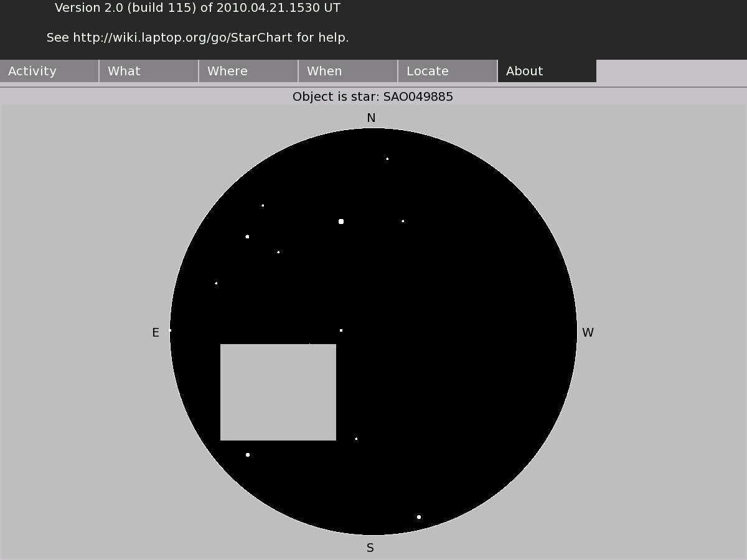Image resolution: width=747 pixels, height=560 pixels.
Task: Open the Activity tab
Action: (x=49, y=71)
